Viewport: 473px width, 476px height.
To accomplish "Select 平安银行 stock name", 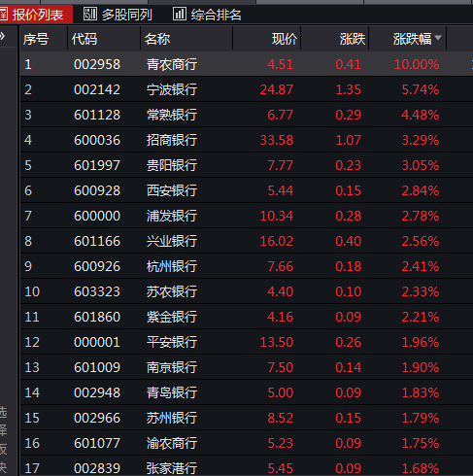I will pos(172,342).
